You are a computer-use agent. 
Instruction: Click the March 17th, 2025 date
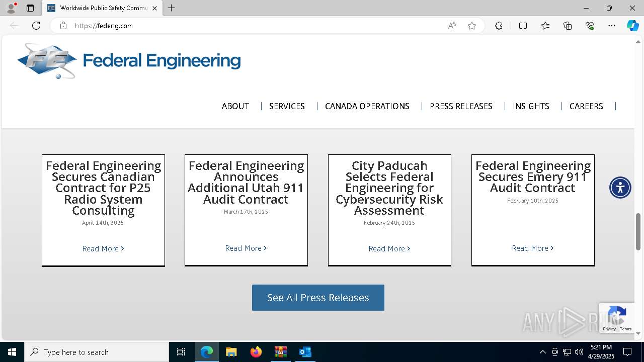coord(246,212)
